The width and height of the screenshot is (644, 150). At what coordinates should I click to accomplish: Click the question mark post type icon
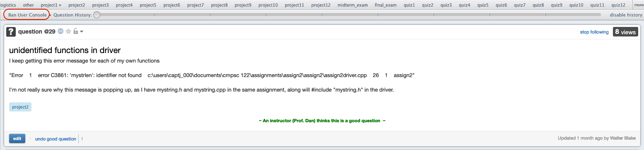pyautogui.click(x=11, y=32)
